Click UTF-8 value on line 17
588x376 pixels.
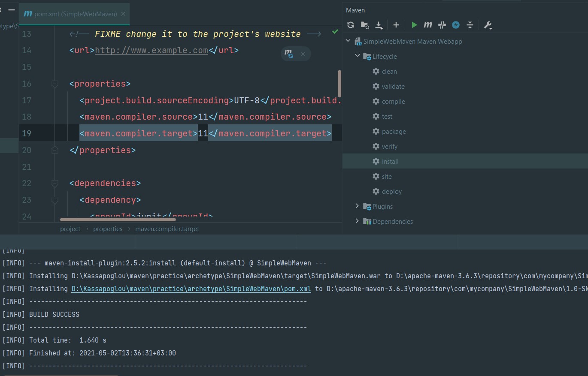click(247, 100)
